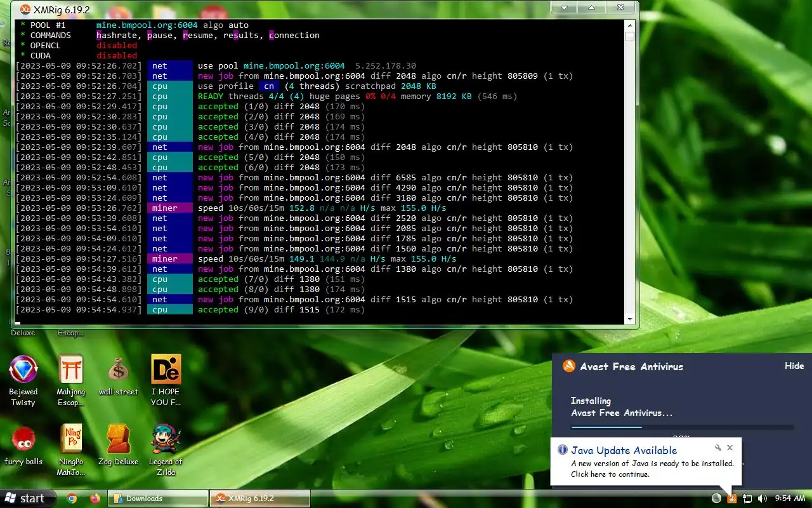Image resolution: width=812 pixels, height=508 pixels.
Task: Click the XMRig 6.19.2 window title text
Action: click(x=62, y=10)
